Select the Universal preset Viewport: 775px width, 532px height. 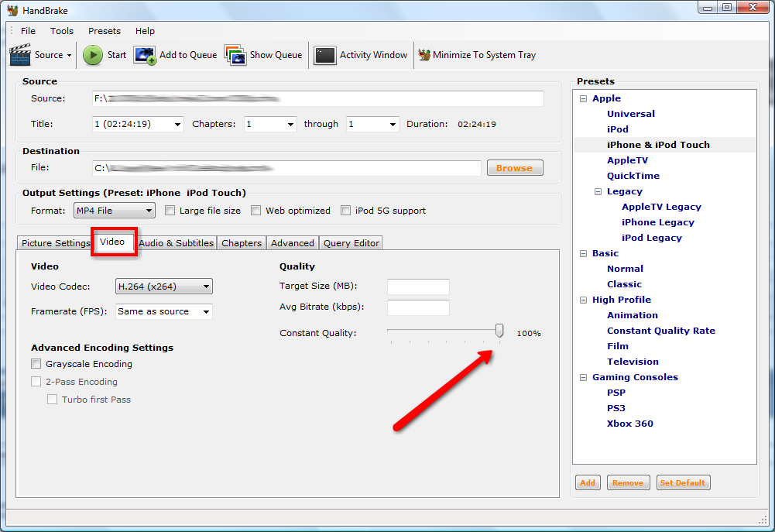pos(631,114)
